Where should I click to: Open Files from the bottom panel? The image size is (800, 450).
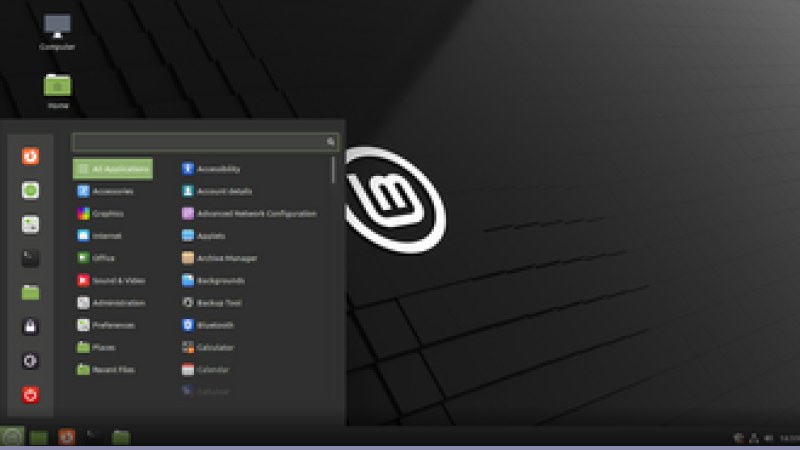(x=121, y=437)
